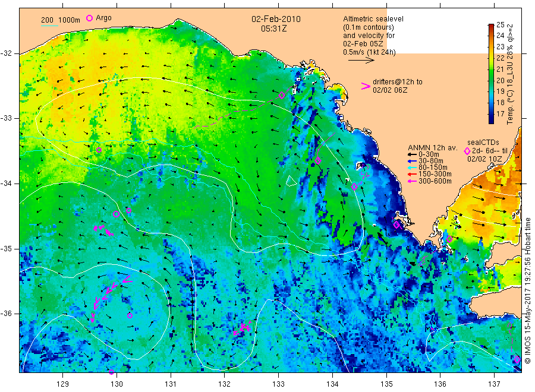
Task: Click the cyan line under the 200 depth label
Action: pyautogui.click(x=49, y=26)
